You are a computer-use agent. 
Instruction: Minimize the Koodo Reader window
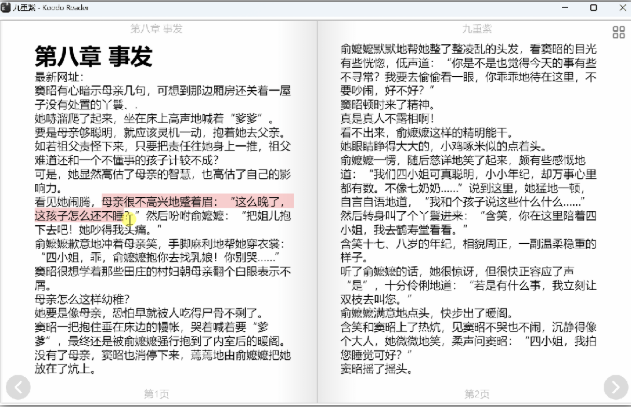click(565, 7)
